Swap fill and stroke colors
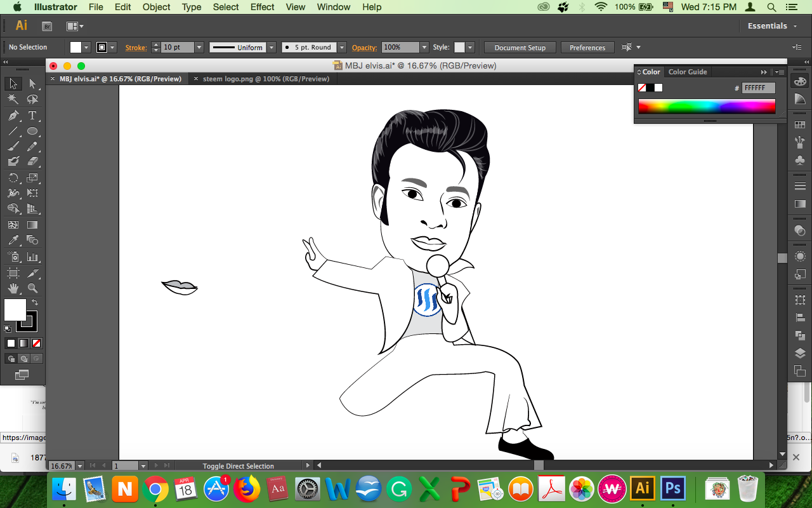 tap(35, 303)
